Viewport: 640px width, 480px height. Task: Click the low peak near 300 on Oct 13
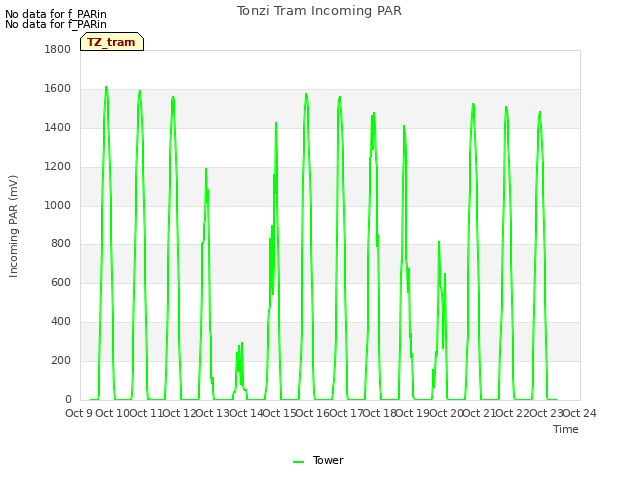[x=242, y=343]
